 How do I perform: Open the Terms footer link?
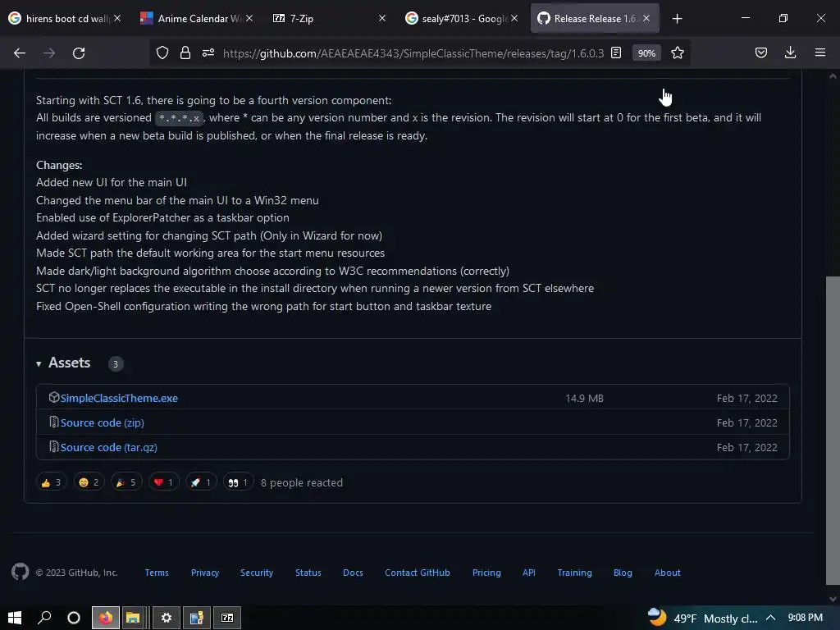tap(157, 573)
